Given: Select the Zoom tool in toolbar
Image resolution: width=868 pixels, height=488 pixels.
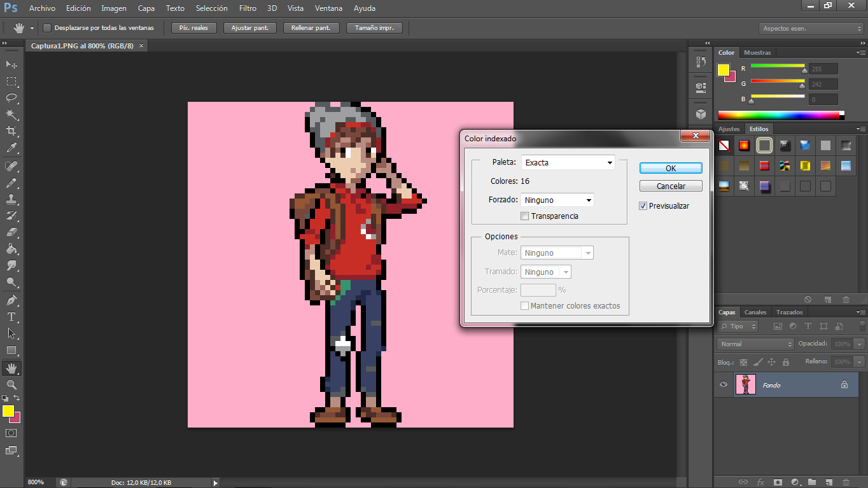Looking at the screenshot, I should pyautogui.click(x=11, y=385).
